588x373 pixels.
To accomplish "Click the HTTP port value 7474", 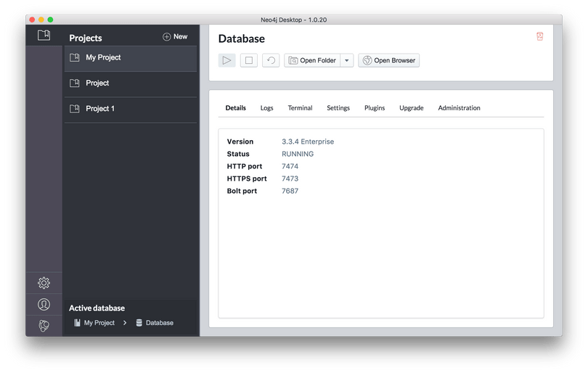I will point(290,166).
